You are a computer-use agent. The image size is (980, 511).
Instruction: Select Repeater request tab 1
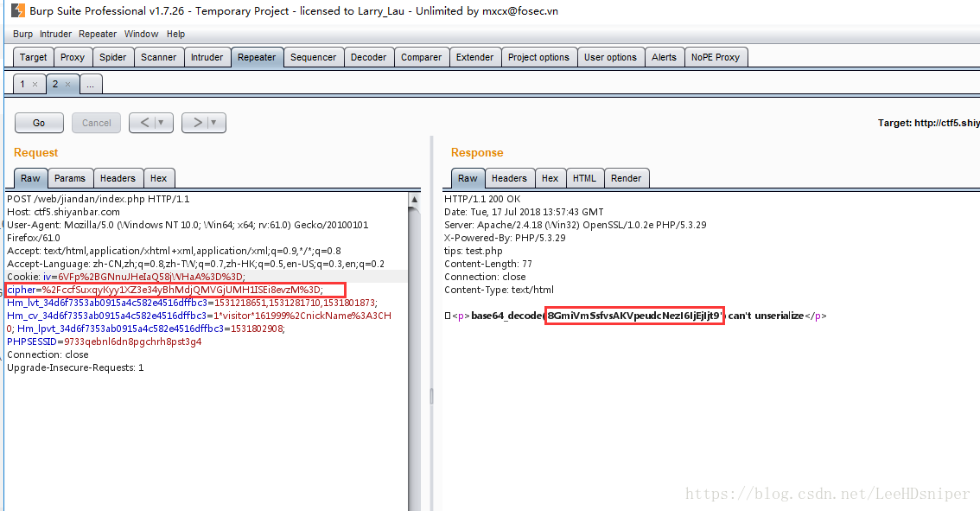tap(22, 84)
